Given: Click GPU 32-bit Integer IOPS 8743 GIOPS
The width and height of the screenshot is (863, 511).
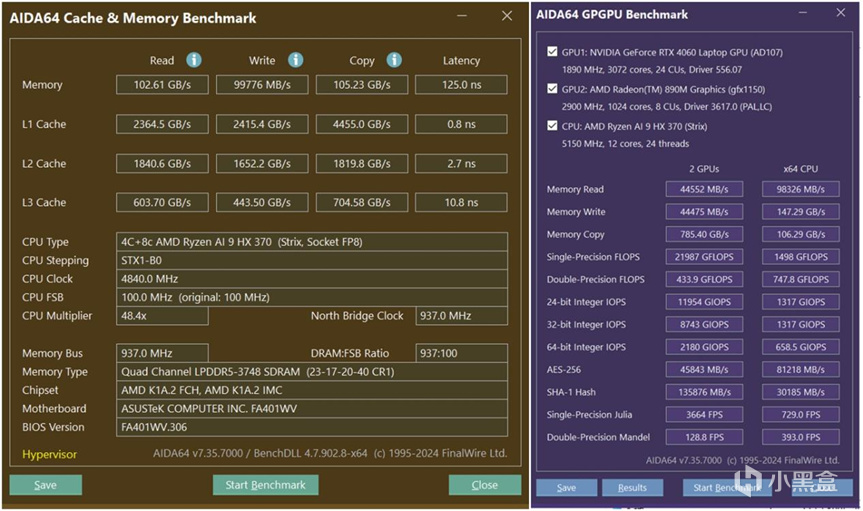Looking at the screenshot, I should (x=704, y=325).
